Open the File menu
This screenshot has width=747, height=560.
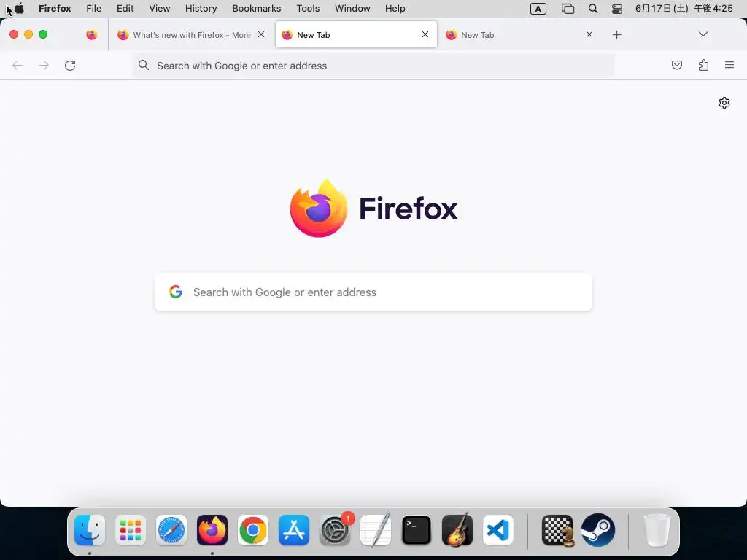(94, 9)
